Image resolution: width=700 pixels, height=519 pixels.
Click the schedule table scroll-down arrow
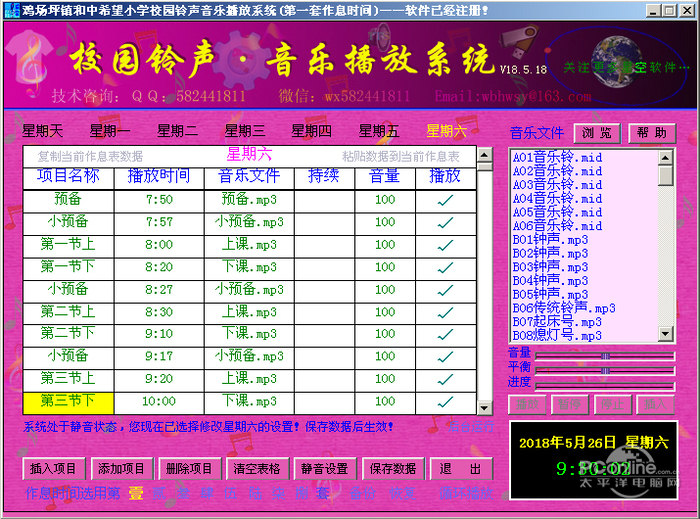485,407
